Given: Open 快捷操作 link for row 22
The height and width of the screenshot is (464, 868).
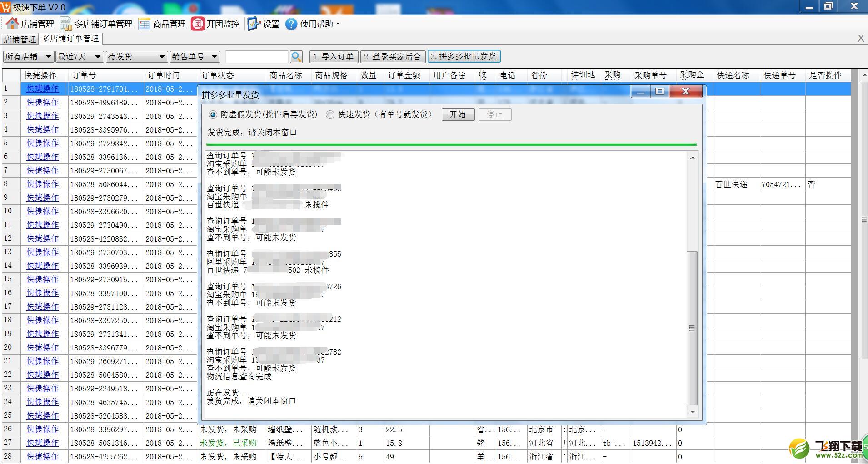Looking at the screenshot, I should pyautogui.click(x=43, y=375).
